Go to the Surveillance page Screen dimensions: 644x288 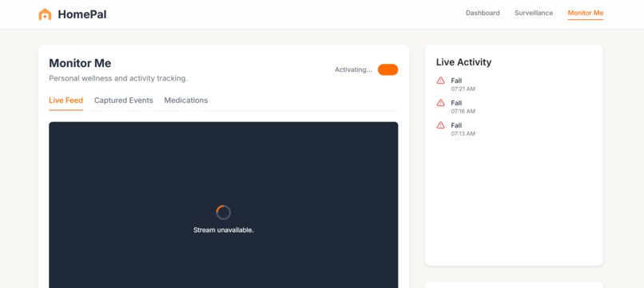(534, 13)
